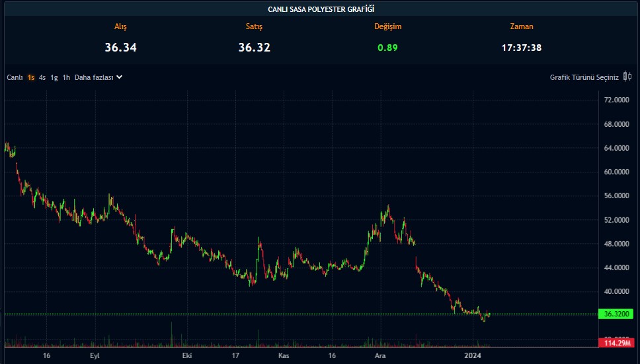Click the Ara label on time axis
This screenshot has height=364, width=640.
coord(380,356)
